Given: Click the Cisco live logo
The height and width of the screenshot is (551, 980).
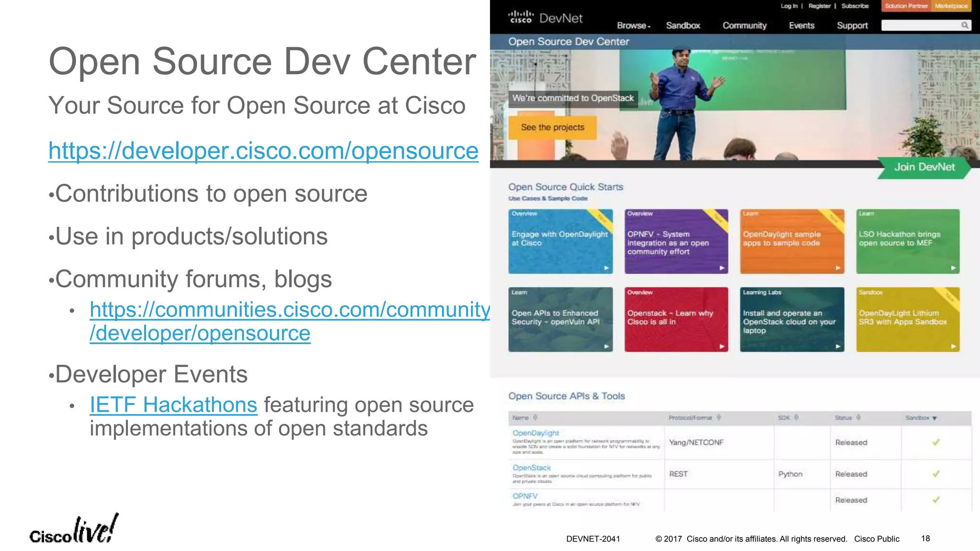Looking at the screenshot, I should pyautogui.click(x=74, y=530).
